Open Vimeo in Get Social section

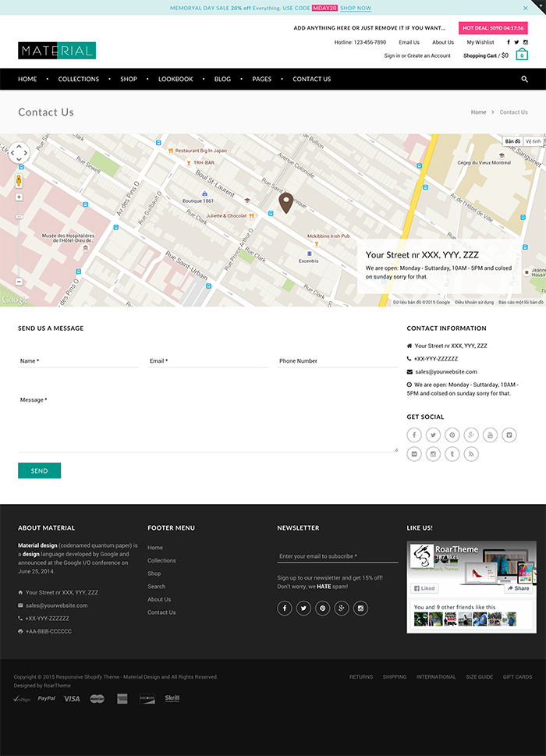coord(509,435)
